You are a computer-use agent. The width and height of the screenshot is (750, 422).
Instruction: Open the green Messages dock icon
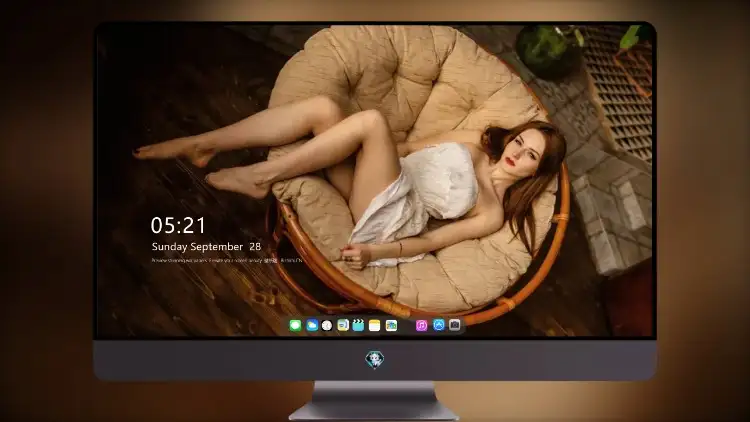coord(295,325)
